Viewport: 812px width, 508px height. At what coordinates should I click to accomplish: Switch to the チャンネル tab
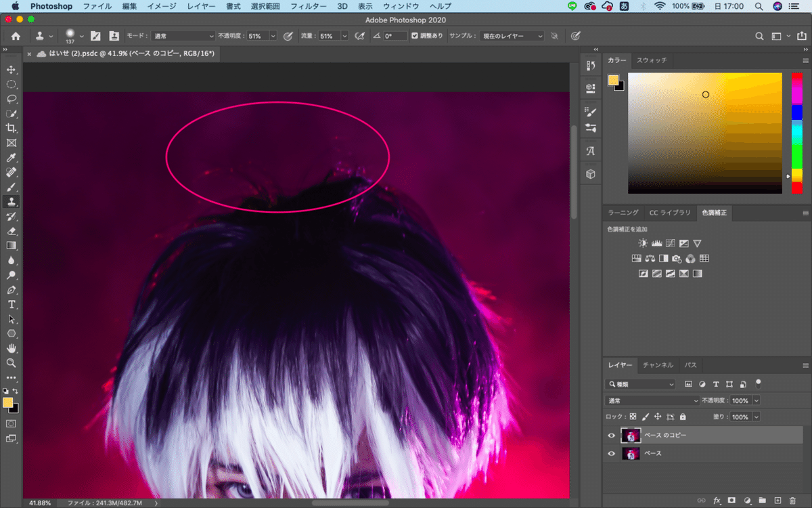[x=658, y=365]
